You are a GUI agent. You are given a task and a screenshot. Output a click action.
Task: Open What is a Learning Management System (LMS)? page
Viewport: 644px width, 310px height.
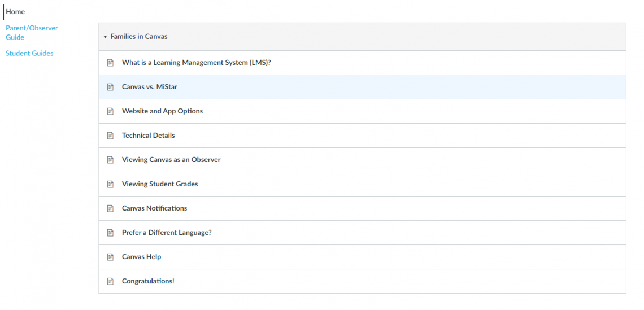[x=196, y=63]
